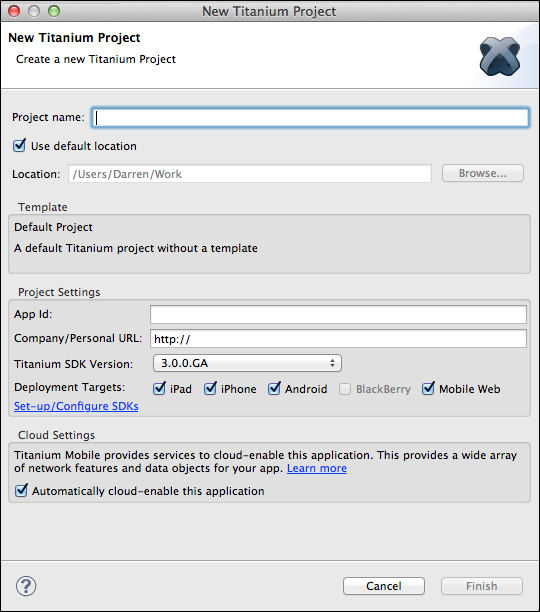Uncheck the Mobile Web deployment target

click(x=428, y=388)
